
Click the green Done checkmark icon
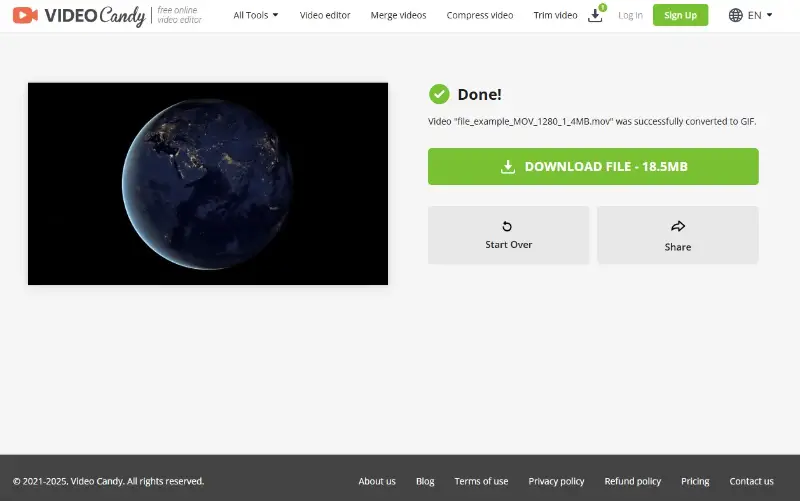click(439, 94)
